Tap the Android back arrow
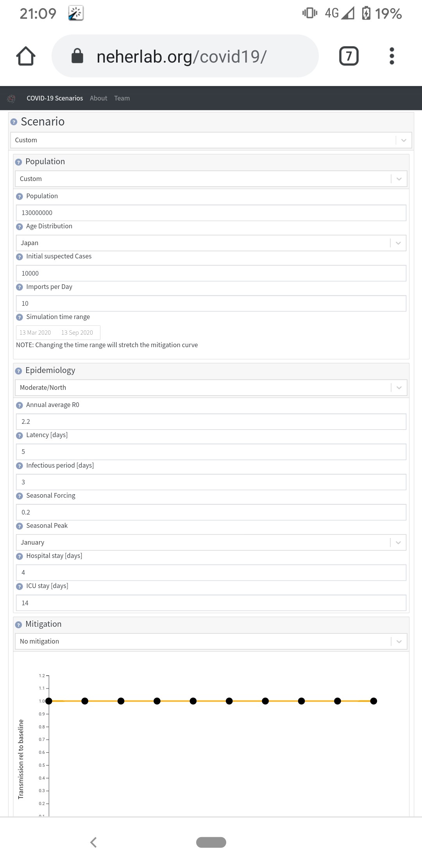This screenshot has width=422, height=868. pos(93,842)
